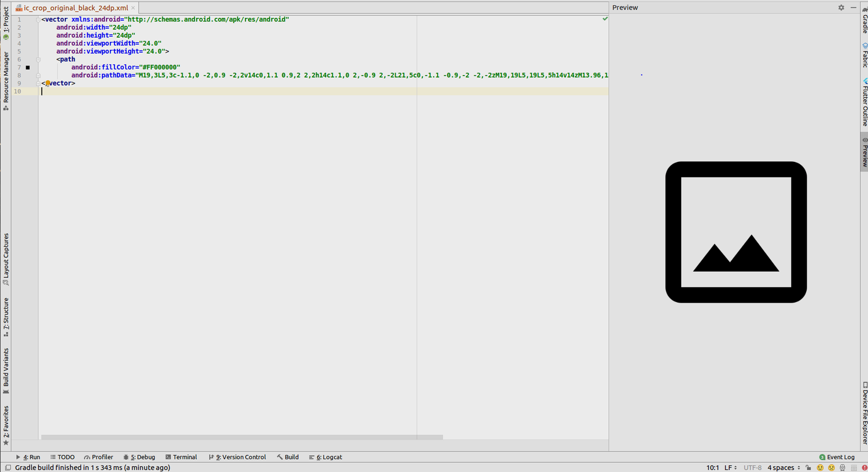Viewport: 868px width, 472px height.
Task: Open the 5: Debug tool window
Action: 139,457
